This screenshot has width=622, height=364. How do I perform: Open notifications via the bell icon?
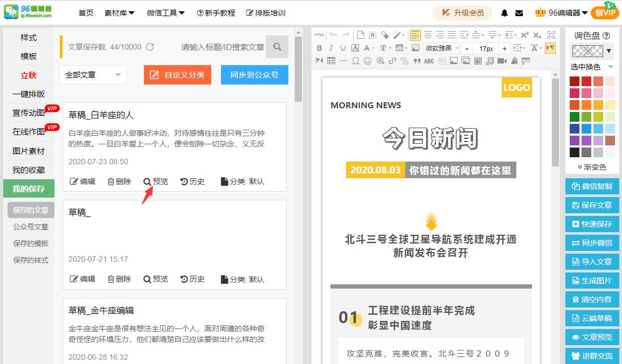[504, 12]
